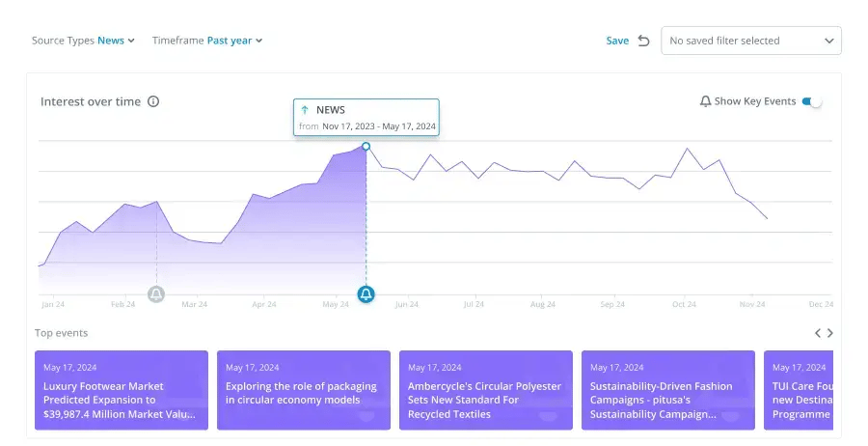
Task: Click the bell icon beside Show Key Events
Action: [x=705, y=101]
